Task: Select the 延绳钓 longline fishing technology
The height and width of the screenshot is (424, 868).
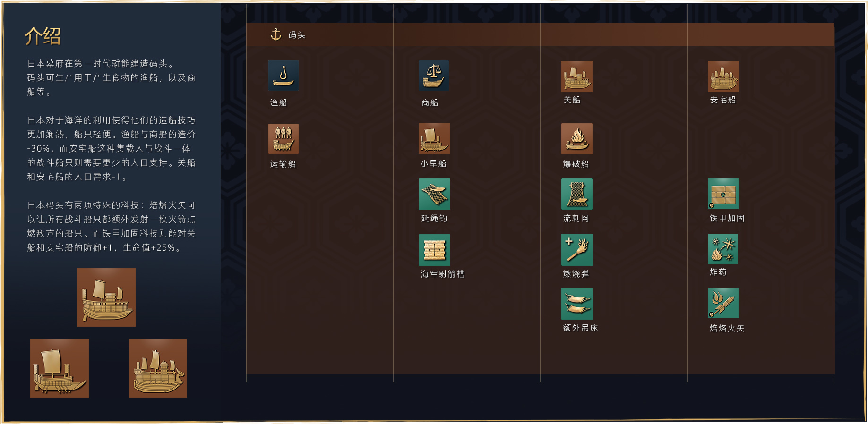Action: click(434, 194)
